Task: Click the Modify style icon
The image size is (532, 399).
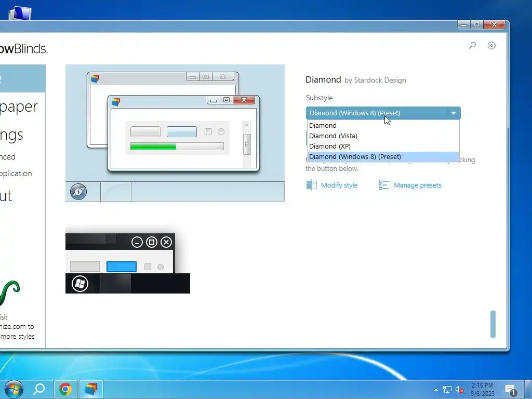Action: (312, 185)
